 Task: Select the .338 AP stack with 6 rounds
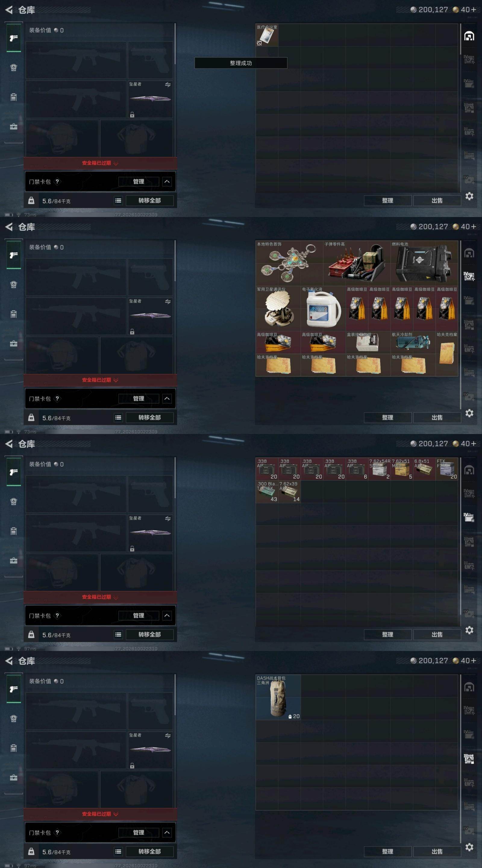(357, 469)
